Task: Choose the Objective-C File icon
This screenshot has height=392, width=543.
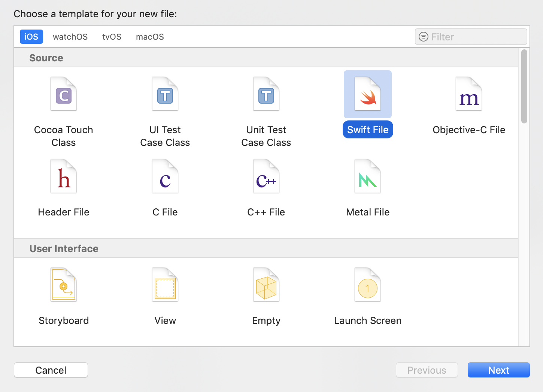Action: (x=469, y=94)
